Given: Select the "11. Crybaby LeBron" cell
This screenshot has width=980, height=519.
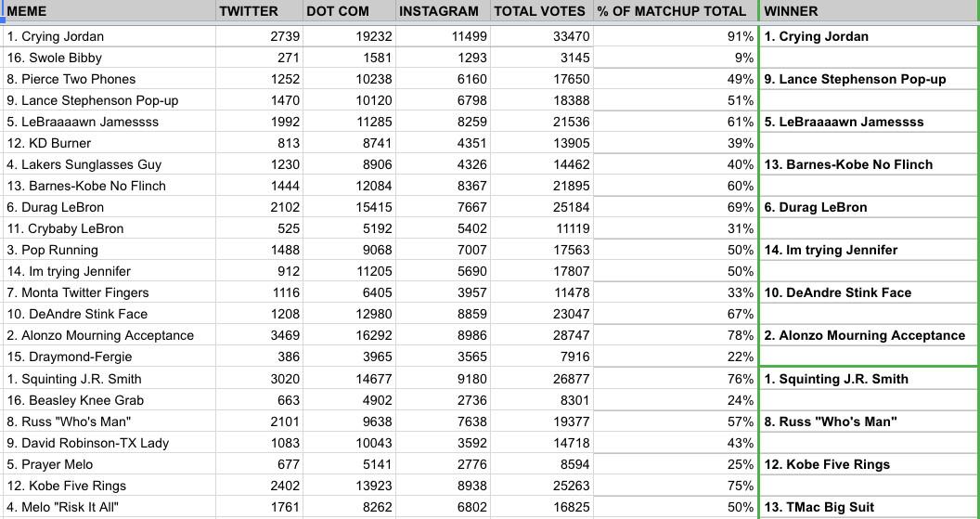Looking at the screenshot, I should click(109, 228).
